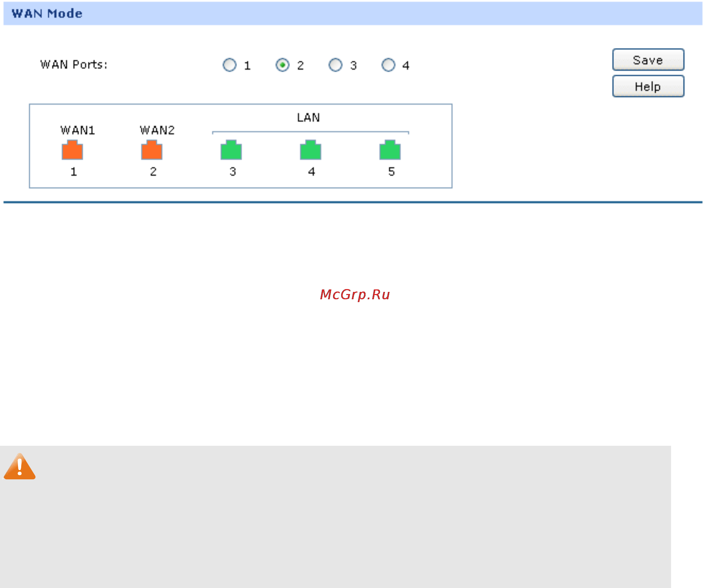The height and width of the screenshot is (588, 706).
Task: Select WAN Ports option 3
Action: 336,65
